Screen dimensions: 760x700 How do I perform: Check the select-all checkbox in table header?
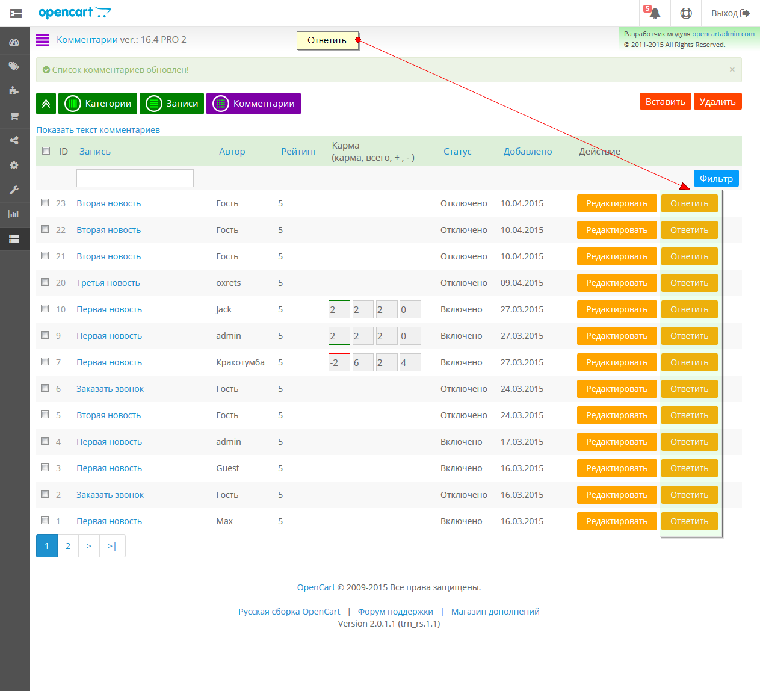click(x=46, y=150)
